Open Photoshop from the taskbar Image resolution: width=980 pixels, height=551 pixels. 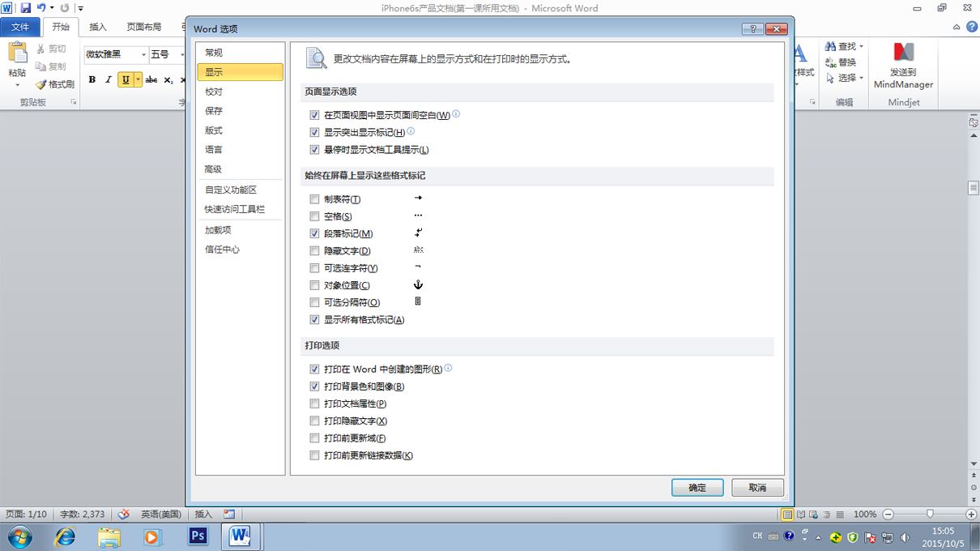198,536
